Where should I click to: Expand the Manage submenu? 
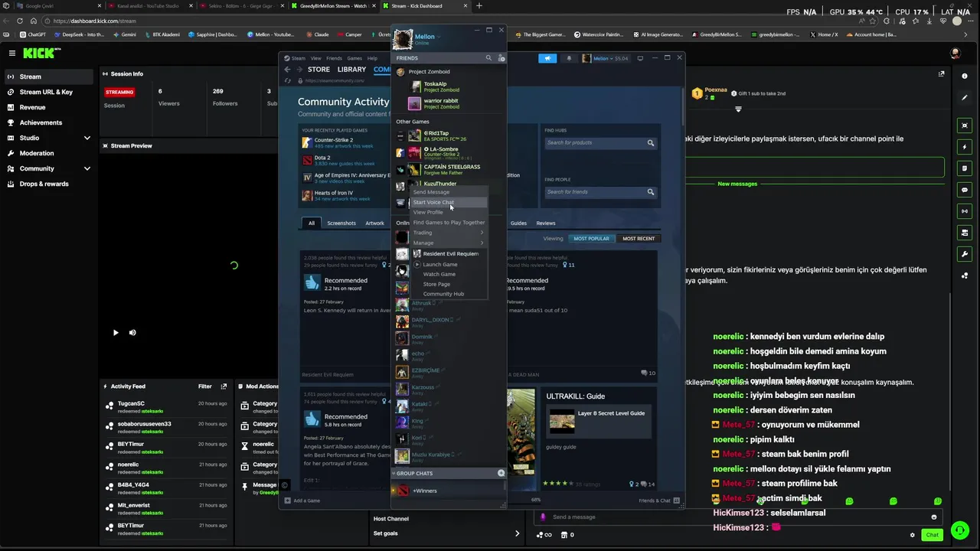448,243
